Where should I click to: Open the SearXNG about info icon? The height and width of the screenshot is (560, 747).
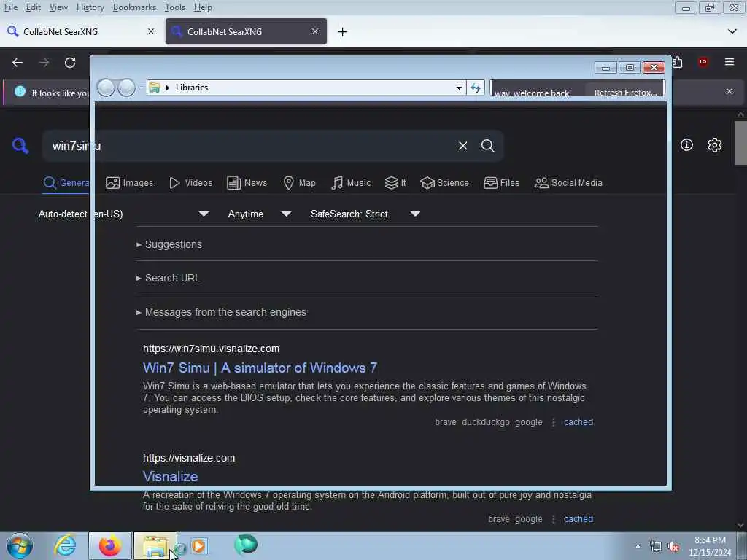pos(686,145)
